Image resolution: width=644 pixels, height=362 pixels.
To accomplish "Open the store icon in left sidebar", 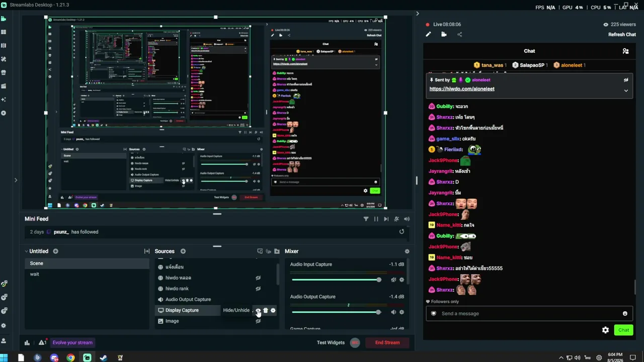I will click(x=4, y=72).
